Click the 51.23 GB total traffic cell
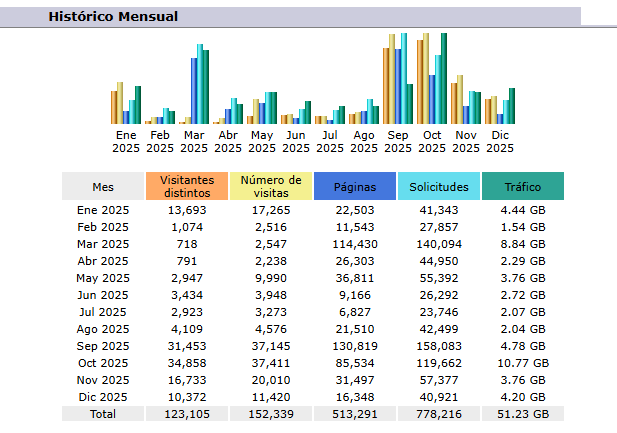Viewport: 617px width, 433px height. (522, 414)
